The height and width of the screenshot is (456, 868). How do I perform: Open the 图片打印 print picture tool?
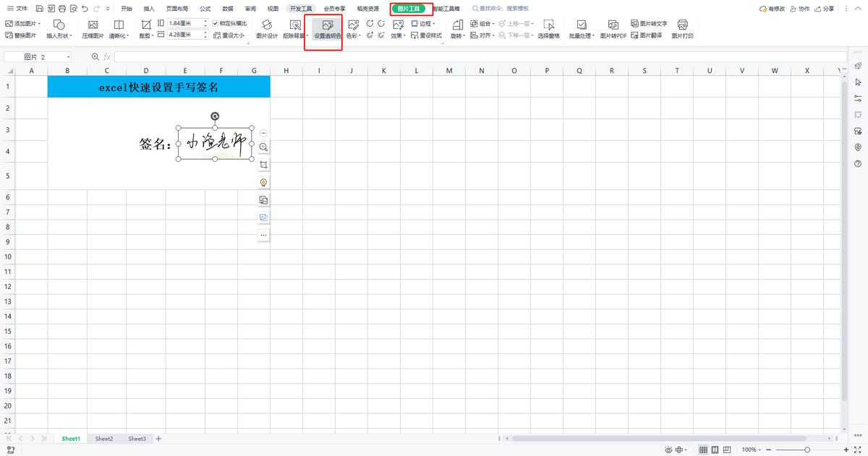(x=682, y=29)
